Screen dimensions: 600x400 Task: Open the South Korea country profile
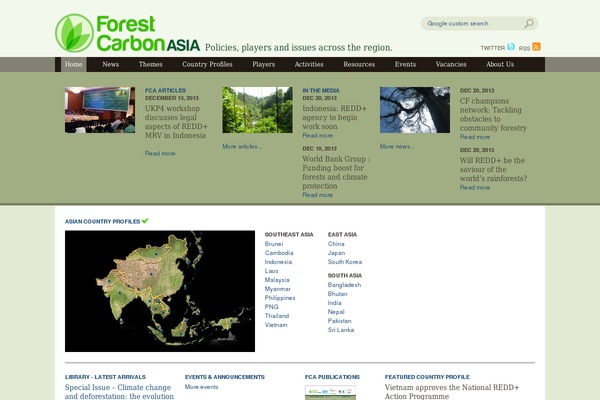click(345, 262)
